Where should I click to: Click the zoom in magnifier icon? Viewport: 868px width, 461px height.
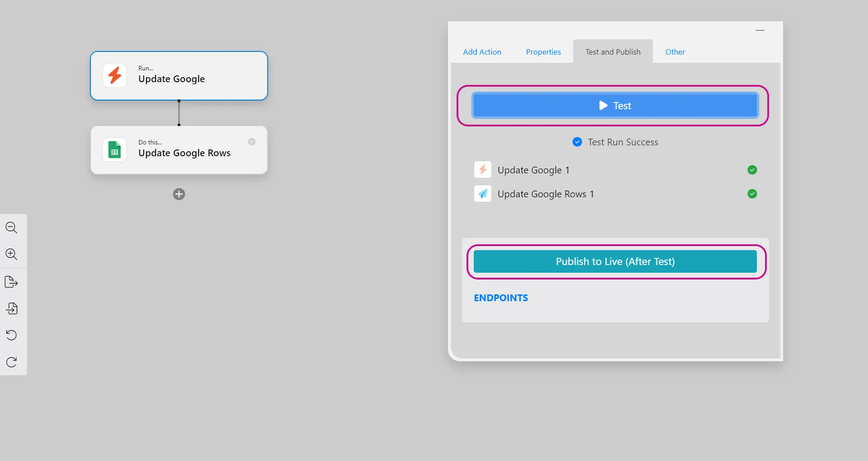(11, 254)
